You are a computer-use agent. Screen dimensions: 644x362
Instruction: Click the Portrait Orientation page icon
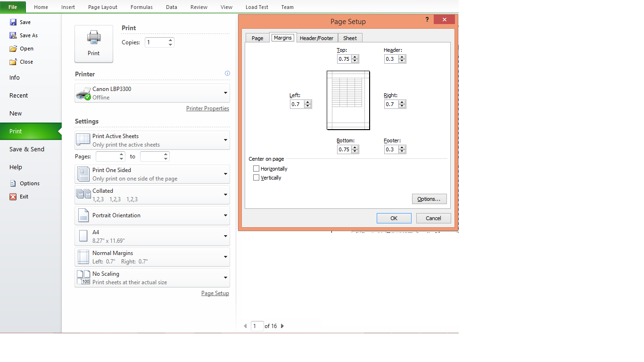click(83, 215)
